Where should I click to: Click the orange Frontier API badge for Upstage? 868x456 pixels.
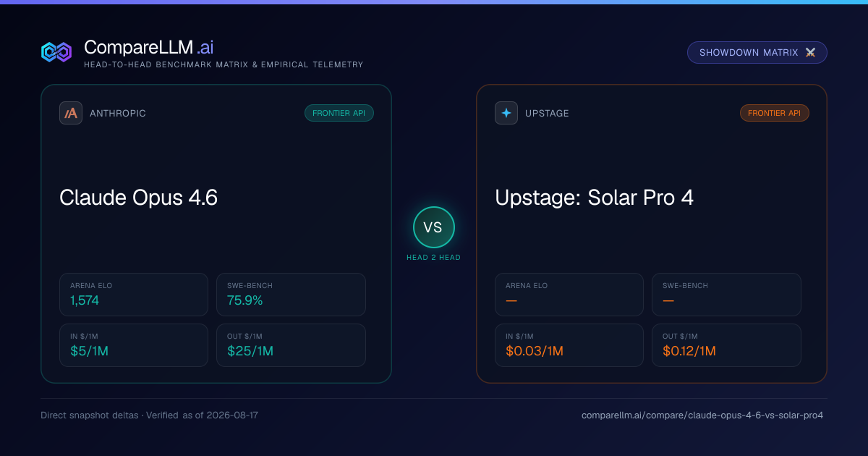tap(775, 113)
